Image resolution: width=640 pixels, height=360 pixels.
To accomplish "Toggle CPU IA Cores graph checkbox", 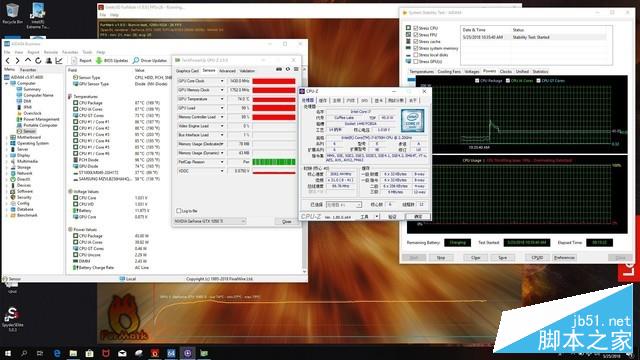I will tap(508, 81).
